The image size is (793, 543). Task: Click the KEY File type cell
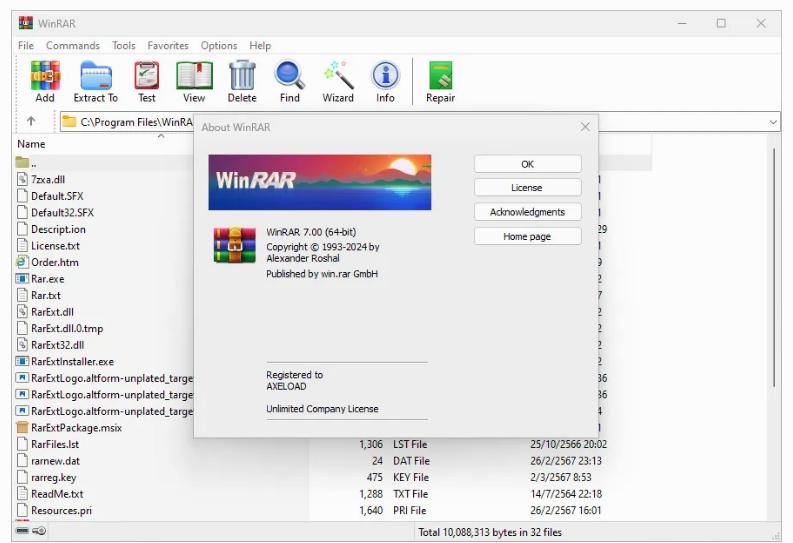[411, 477]
